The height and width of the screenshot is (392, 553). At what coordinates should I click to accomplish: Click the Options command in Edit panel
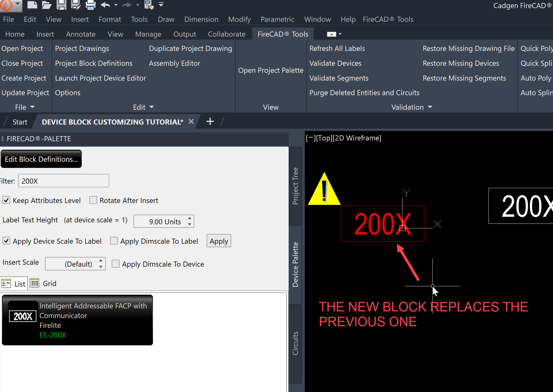68,93
